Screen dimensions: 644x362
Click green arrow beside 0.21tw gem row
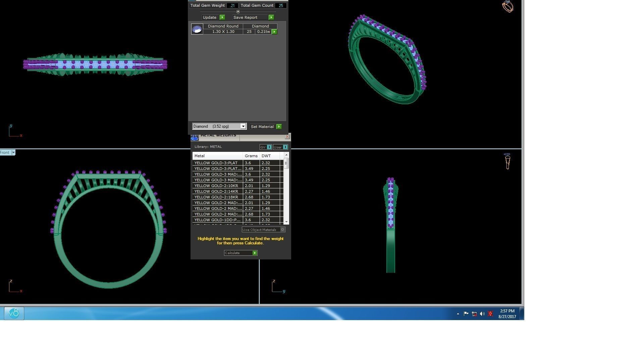coord(274,32)
